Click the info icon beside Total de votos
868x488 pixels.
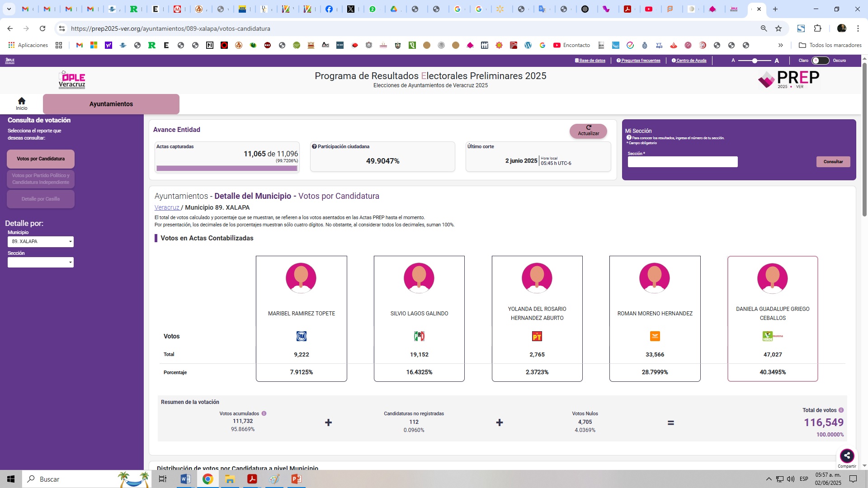pyautogui.click(x=841, y=410)
